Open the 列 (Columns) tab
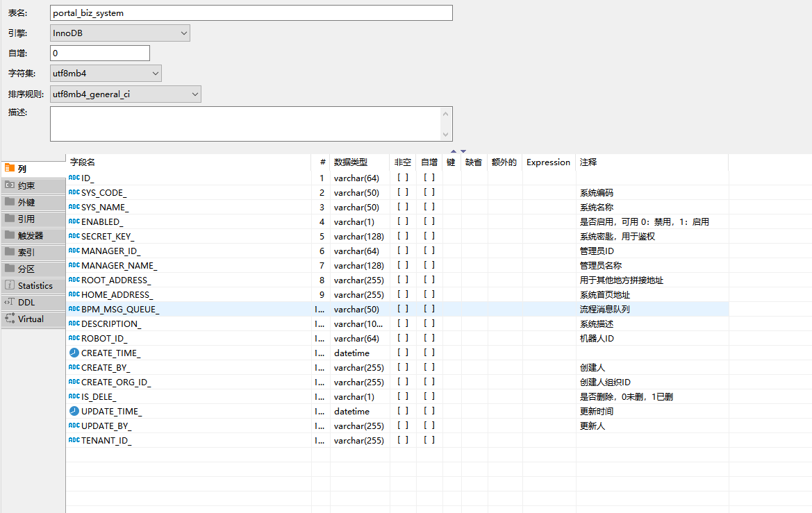Screen dimensions: 812x513 [x=33, y=169]
